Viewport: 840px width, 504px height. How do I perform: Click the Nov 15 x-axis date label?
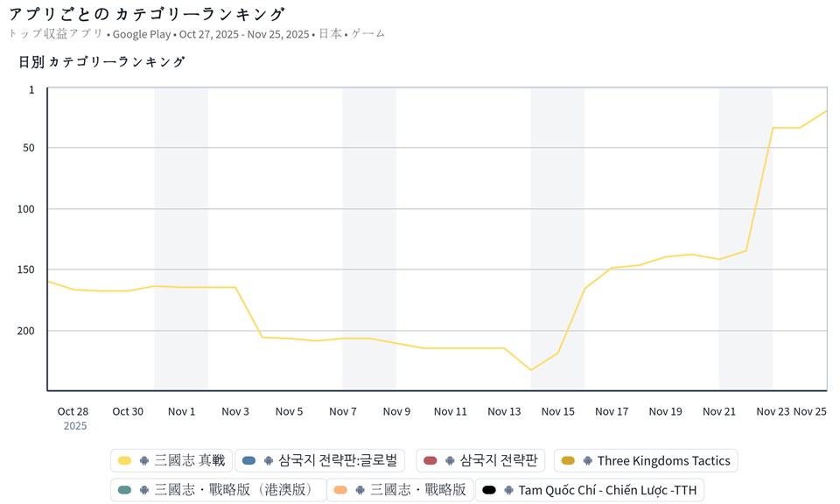tap(557, 411)
